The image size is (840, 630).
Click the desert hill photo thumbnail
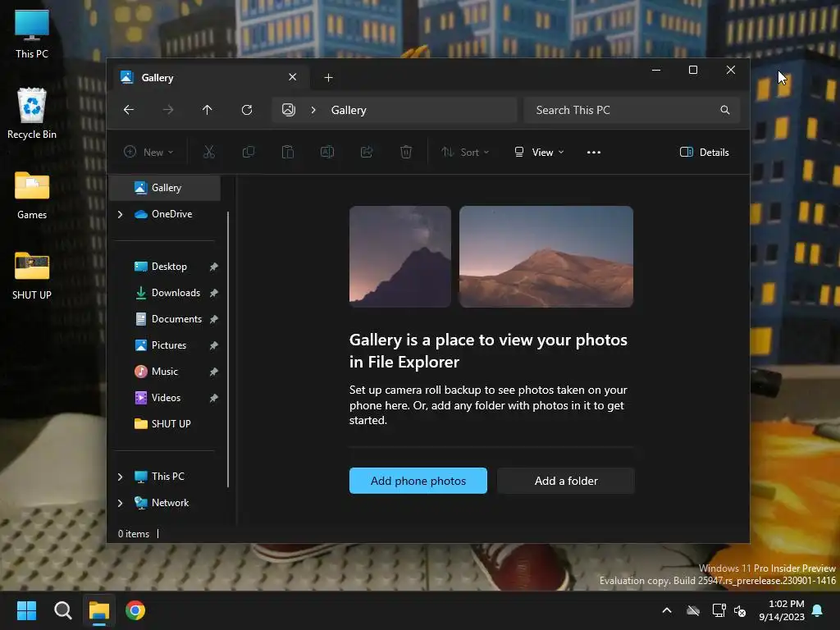[x=546, y=257]
